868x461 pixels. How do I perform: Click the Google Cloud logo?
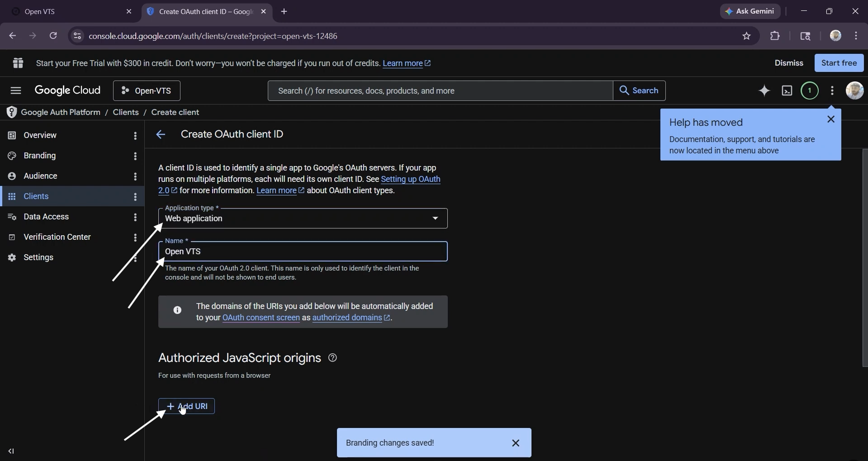(x=67, y=90)
